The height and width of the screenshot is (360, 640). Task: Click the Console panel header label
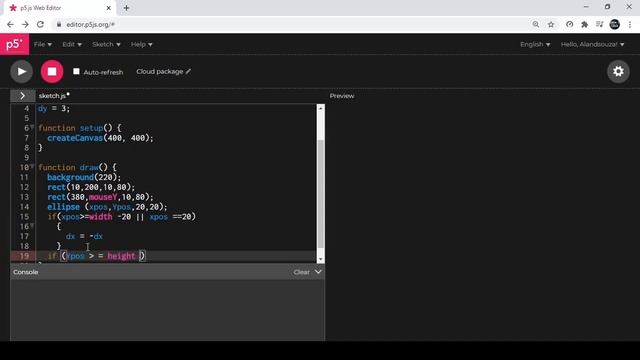point(25,272)
